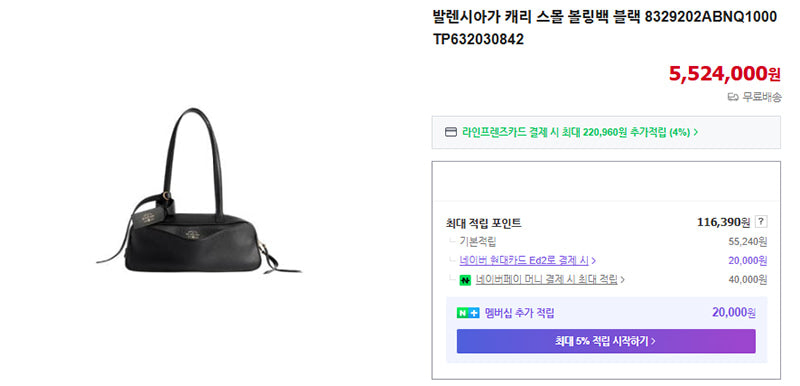Screen dimensions: 800x386
Task: Click the green Naver Pay N icon
Action: tap(465, 280)
